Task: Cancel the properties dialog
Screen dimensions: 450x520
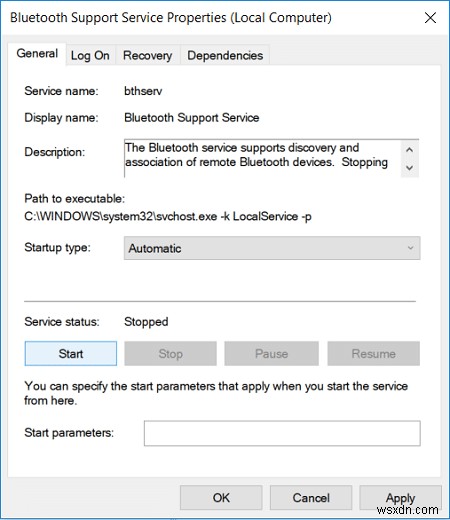Action: (311, 498)
